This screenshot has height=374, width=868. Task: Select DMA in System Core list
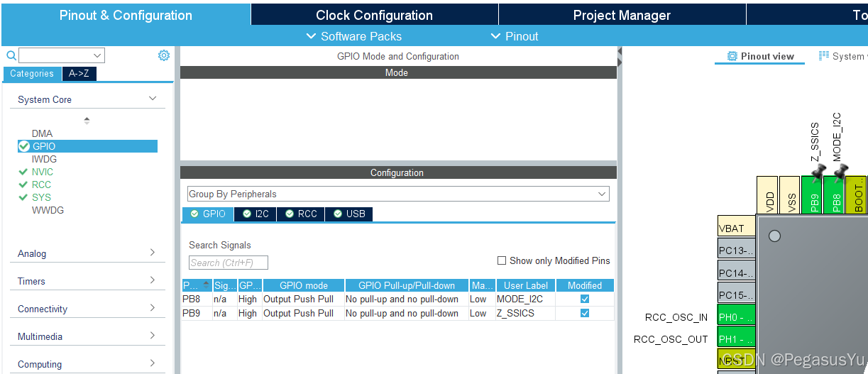point(42,133)
